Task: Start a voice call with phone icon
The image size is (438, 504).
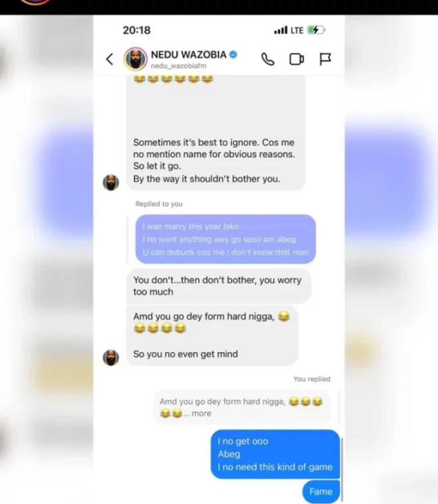Action: (x=268, y=59)
